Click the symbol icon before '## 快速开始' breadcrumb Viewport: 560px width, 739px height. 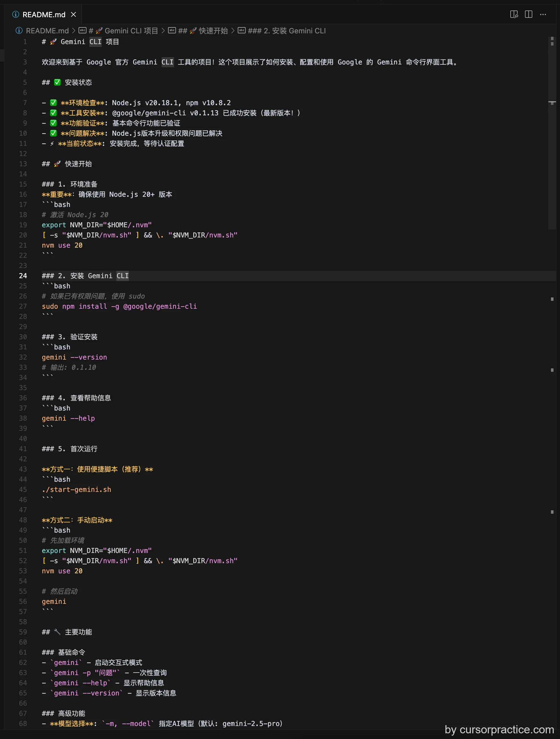tap(172, 31)
